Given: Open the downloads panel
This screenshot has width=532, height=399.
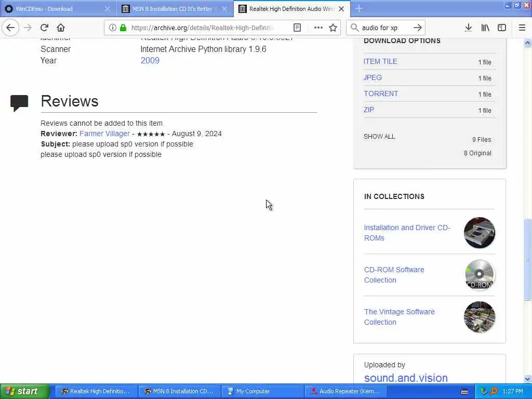Looking at the screenshot, I should click(x=469, y=28).
